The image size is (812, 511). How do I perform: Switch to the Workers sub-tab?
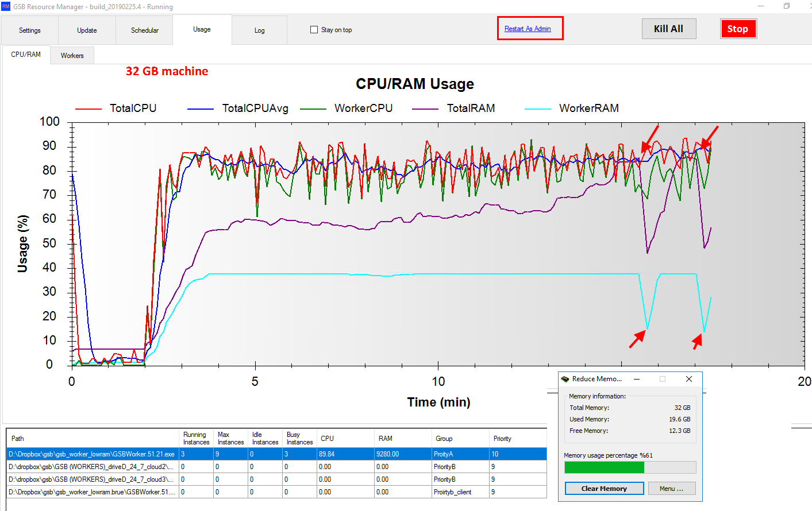click(72, 56)
